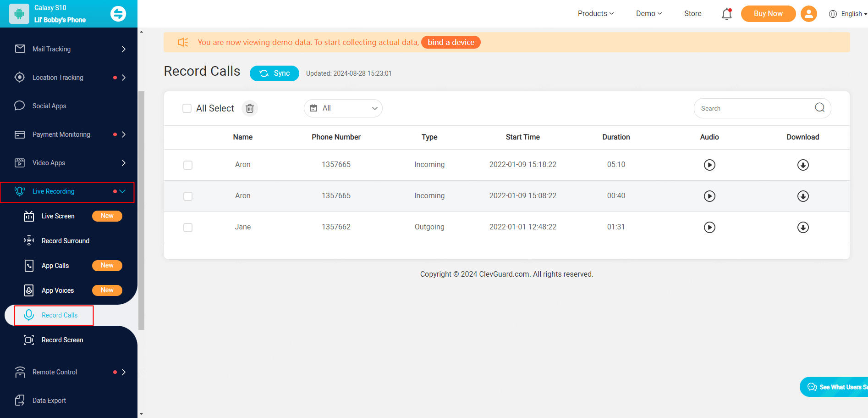Check the Aron 2022-01-09 15:18:22 row checkbox
The image size is (868, 418).
click(x=188, y=165)
